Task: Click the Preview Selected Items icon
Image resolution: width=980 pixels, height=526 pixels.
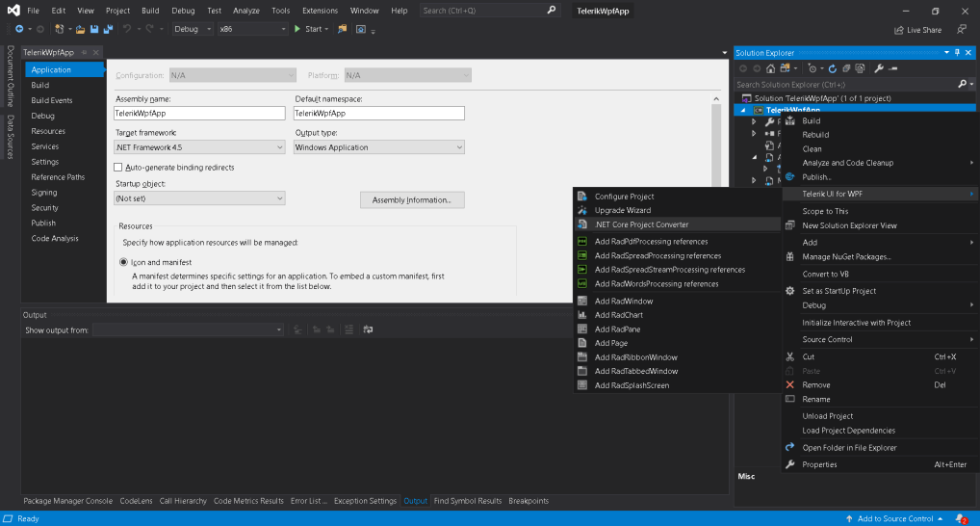Action: pos(893,68)
